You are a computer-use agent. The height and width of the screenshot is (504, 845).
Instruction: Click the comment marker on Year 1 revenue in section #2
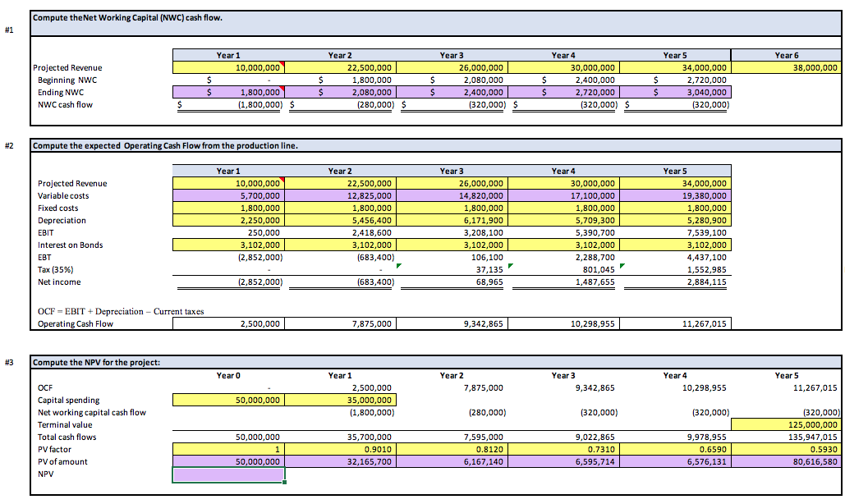(x=281, y=180)
